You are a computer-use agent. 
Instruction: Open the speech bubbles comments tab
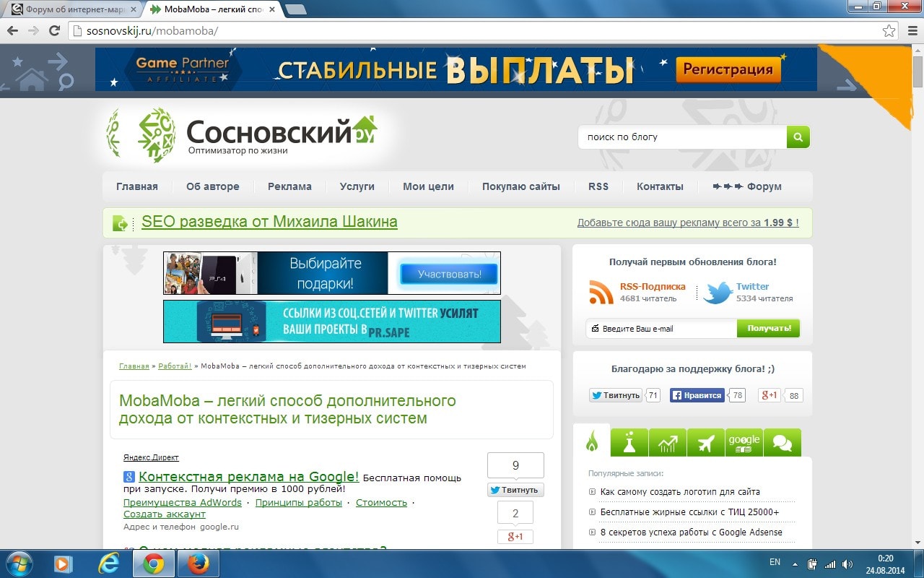coord(782,442)
